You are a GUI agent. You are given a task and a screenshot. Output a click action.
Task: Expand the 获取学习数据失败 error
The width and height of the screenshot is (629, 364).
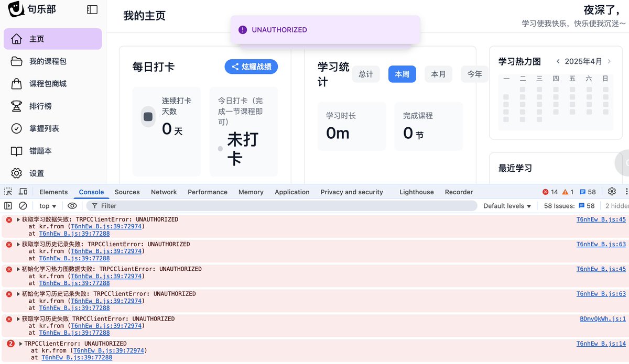18,219
